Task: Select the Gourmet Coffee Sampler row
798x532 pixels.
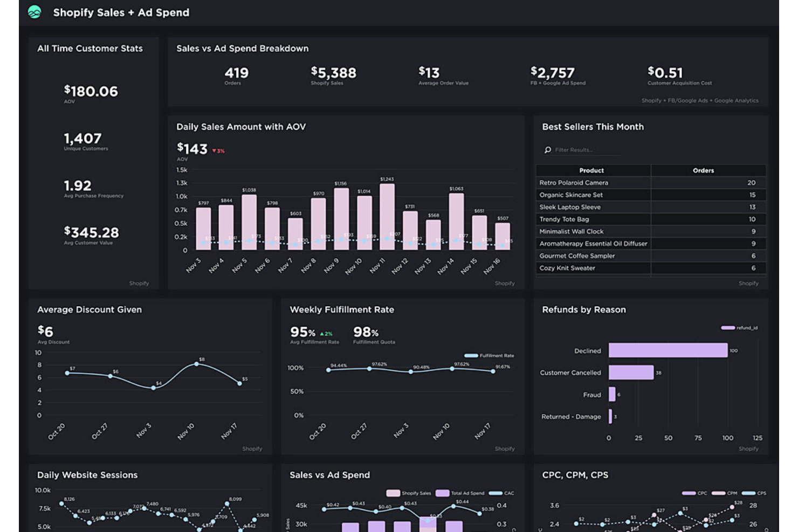Action: coord(651,256)
